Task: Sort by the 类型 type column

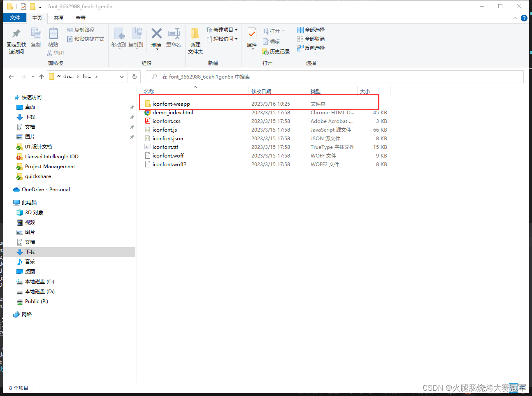Action: (x=316, y=91)
